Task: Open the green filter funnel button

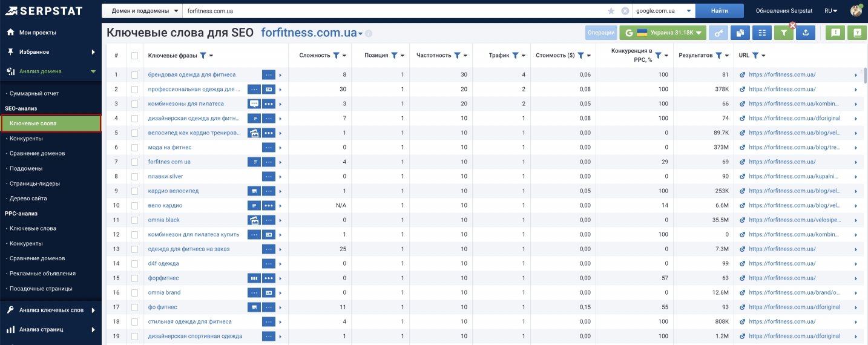Action: tap(783, 33)
